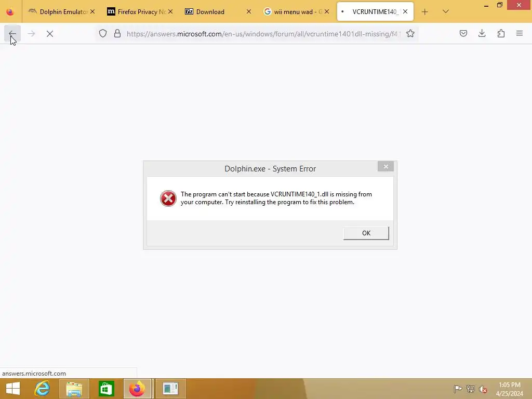The image size is (532, 399).
Task: Open Action Center flag tray icon
Action: coord(458,389)
